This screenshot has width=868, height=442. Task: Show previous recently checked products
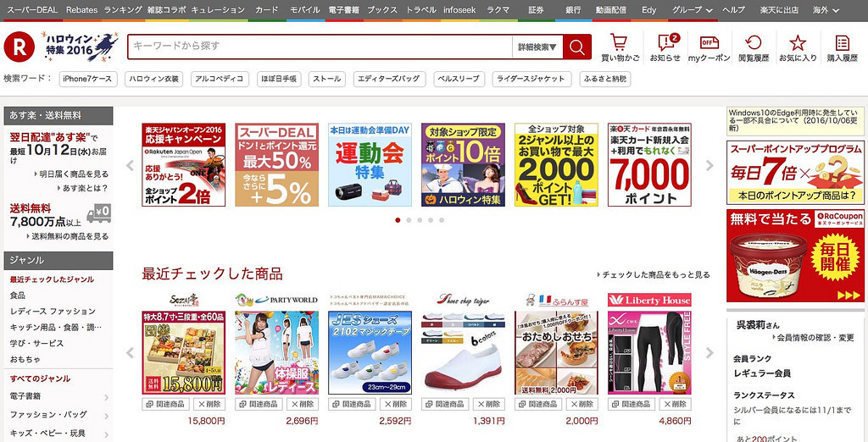pos(130,353)
